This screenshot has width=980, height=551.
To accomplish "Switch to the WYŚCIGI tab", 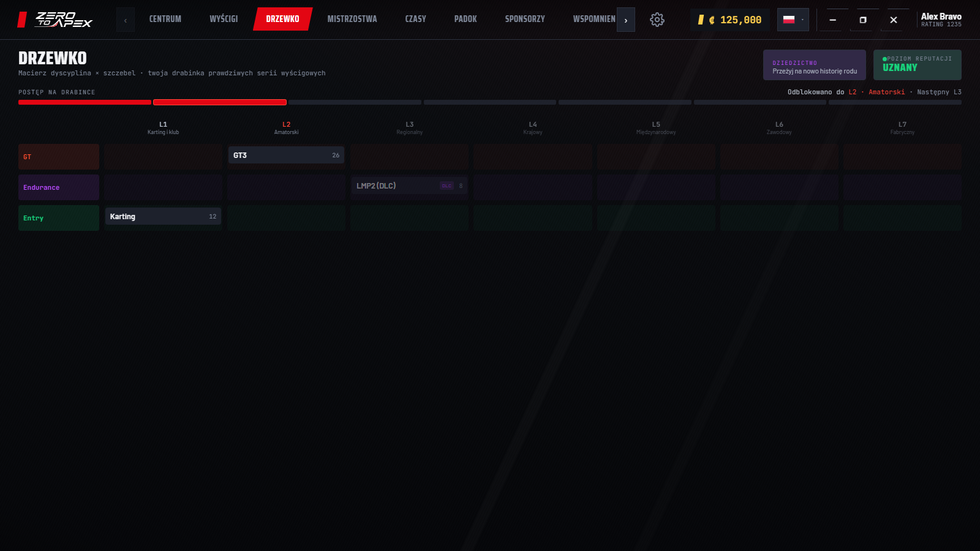I will [x=224, y=19].
